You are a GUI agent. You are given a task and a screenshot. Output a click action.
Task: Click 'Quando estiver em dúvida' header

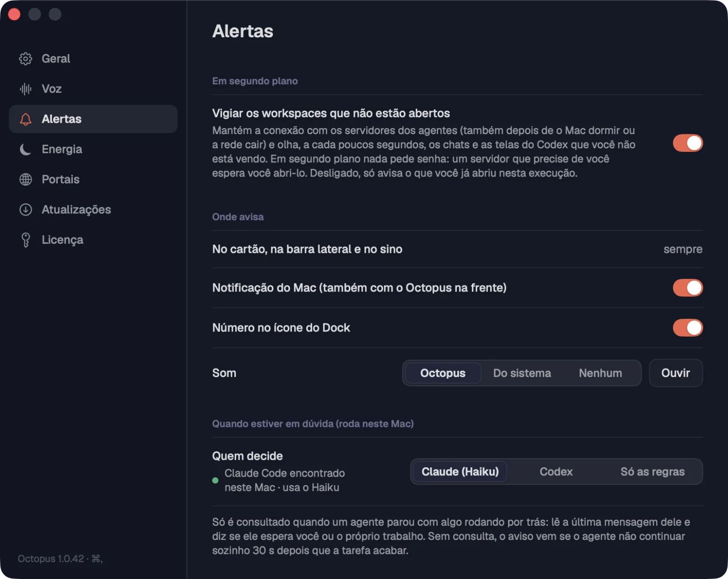pyautogui.click(x=313, y=424)
